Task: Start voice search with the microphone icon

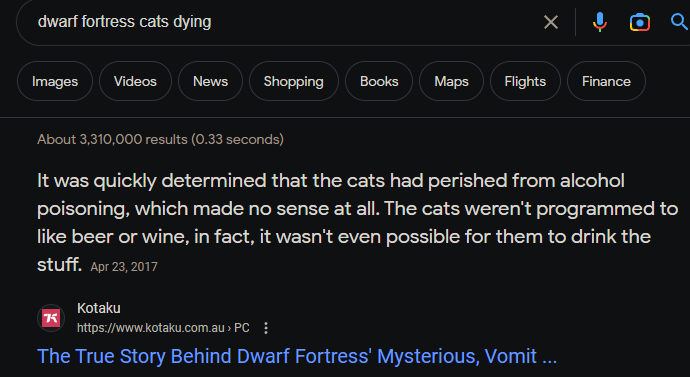Action: (x=600, y=22)
